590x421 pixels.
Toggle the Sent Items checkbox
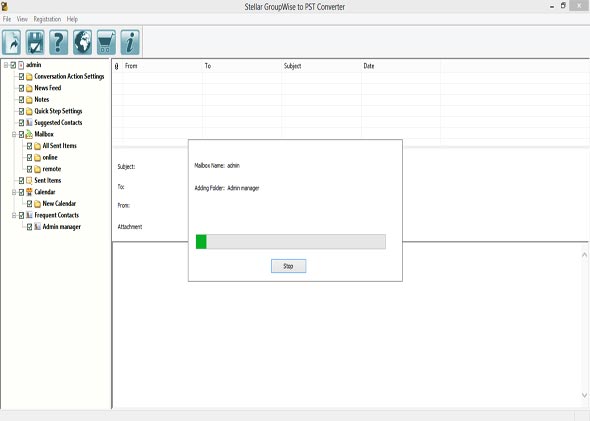tap(21, 181)
